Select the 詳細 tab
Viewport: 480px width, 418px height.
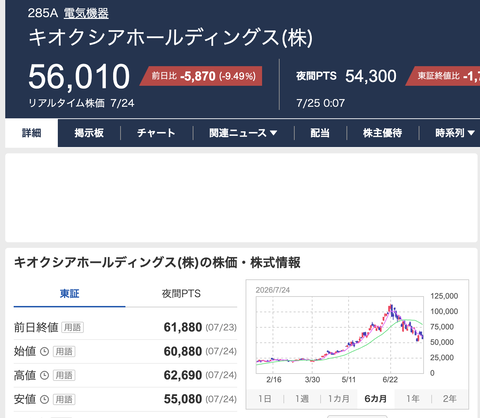coord(31,133)
